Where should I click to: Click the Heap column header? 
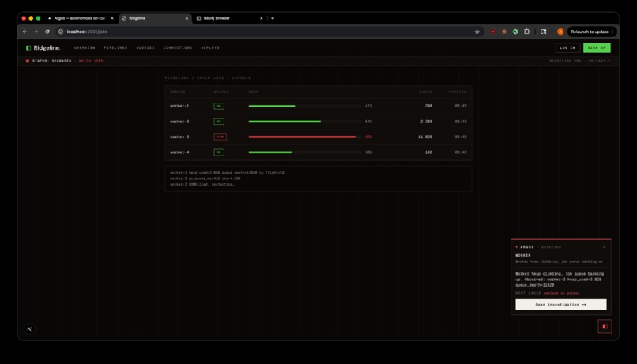(x=254, y=92)
